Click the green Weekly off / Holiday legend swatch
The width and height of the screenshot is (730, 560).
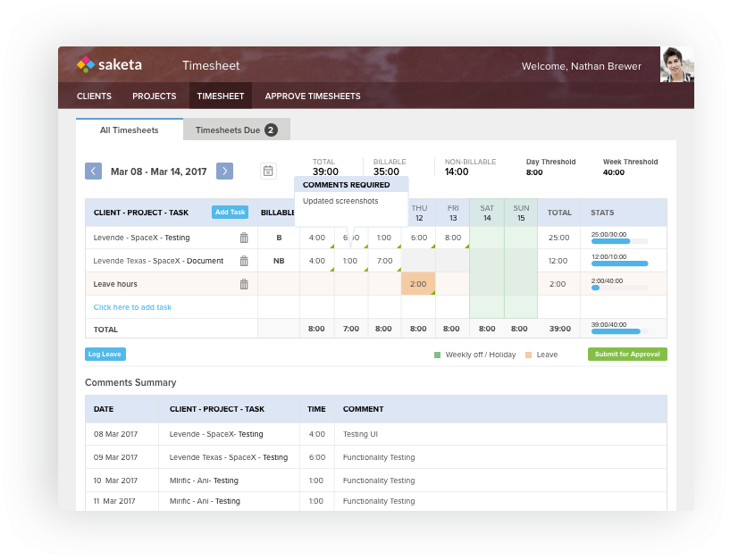(x=437, y=355)
